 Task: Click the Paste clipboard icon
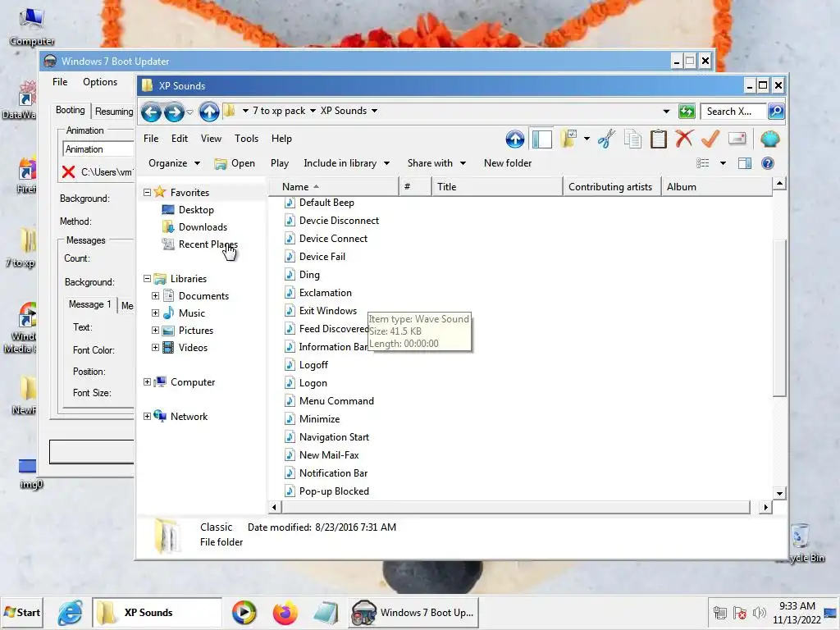coord(659,139)
